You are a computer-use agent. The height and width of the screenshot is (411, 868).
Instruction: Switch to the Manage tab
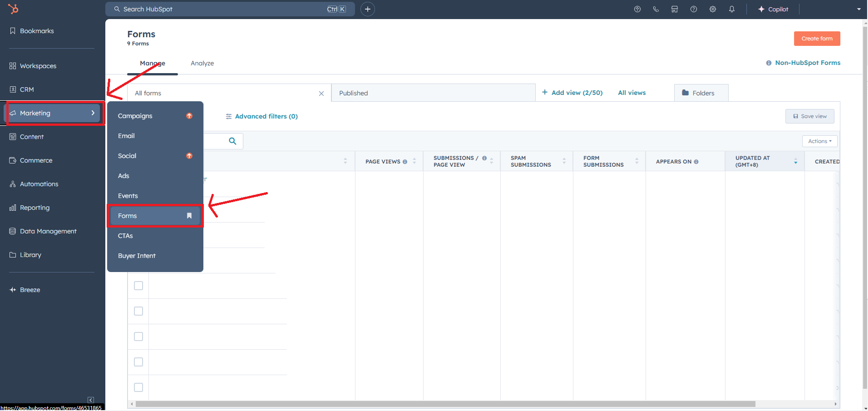pos(153,64)
